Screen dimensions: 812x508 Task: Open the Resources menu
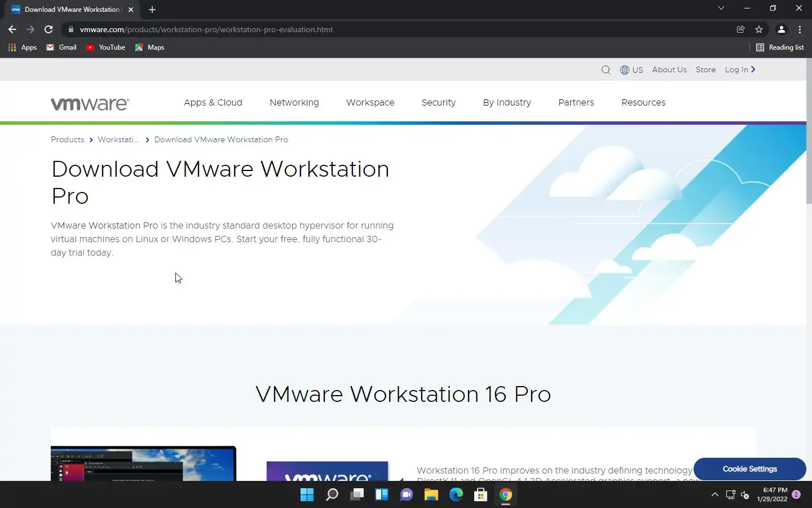pos(643,102)
